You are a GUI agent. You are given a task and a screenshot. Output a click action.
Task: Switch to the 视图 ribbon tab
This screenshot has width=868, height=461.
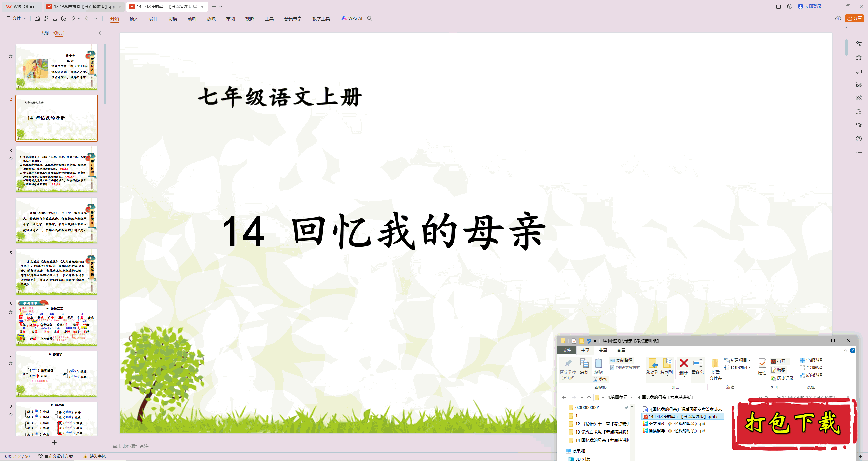click(250, 19)
